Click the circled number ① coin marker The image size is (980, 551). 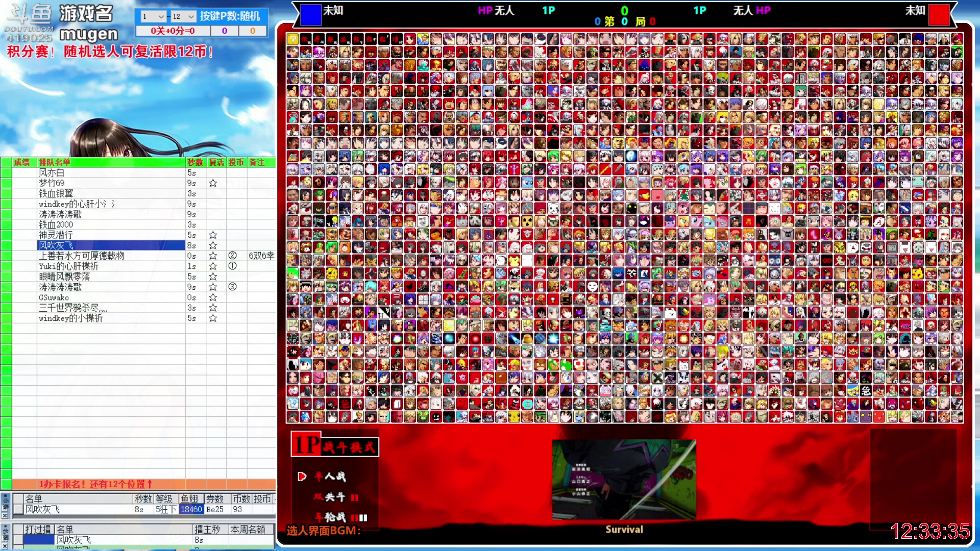(232, 266)
